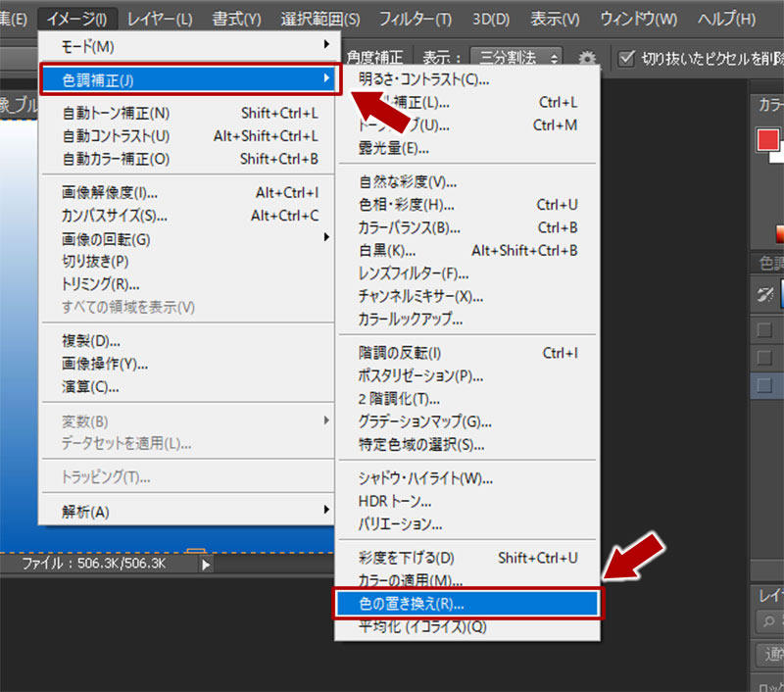Open the レイヤー(L) menu

point(160,19)
